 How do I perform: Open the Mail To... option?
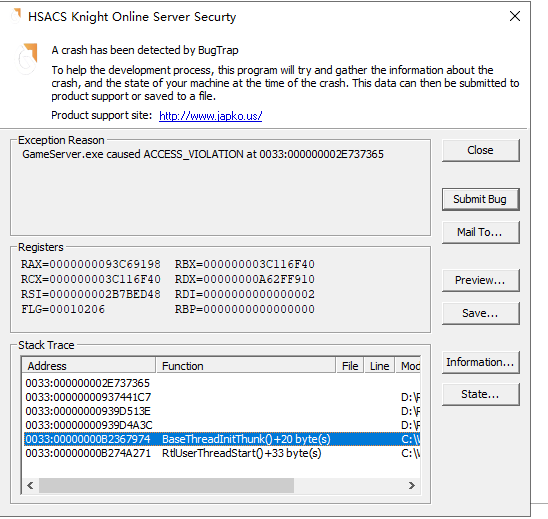481,232
